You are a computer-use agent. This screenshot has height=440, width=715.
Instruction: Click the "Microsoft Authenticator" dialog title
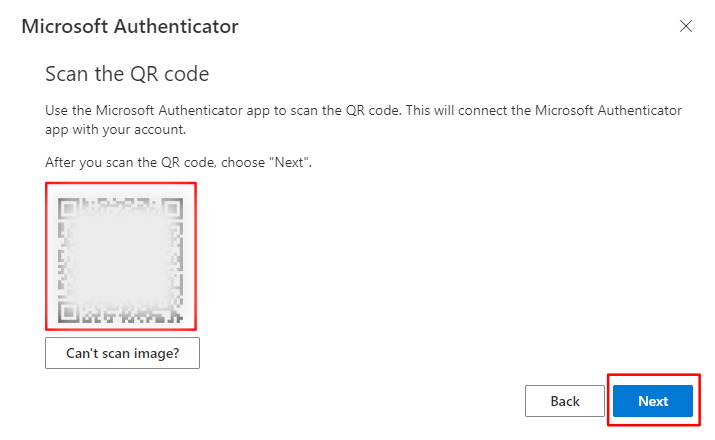(130, 27)
